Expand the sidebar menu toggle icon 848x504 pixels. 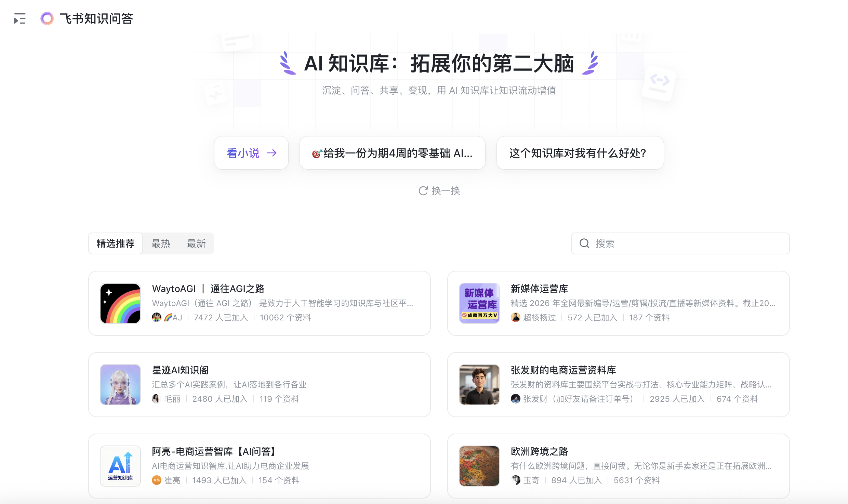pos(20,18)
